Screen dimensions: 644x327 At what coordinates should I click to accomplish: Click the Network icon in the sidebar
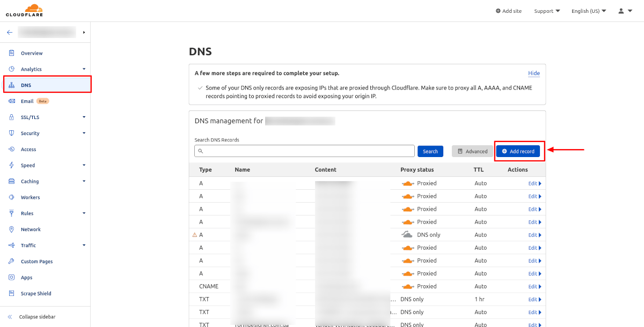(x=10, y=229)
